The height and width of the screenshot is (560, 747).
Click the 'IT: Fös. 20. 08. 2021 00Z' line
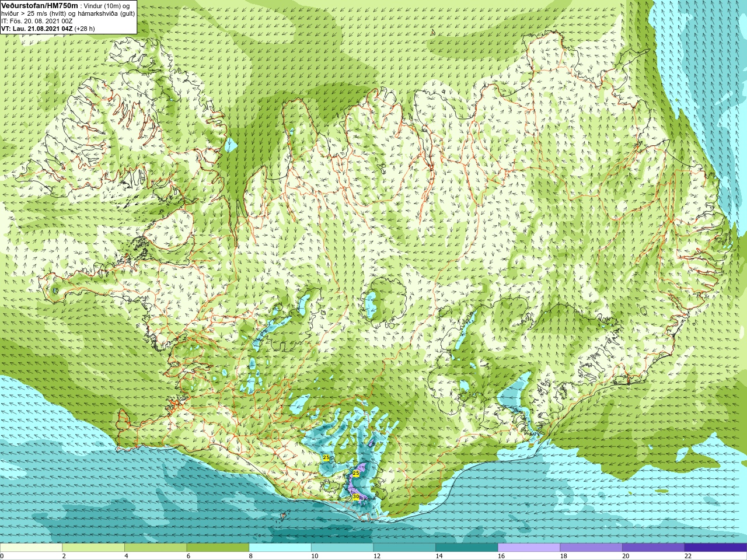pos(37,21)
